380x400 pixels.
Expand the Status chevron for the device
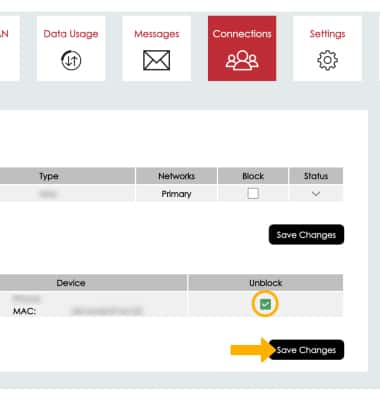click(316, 194)
